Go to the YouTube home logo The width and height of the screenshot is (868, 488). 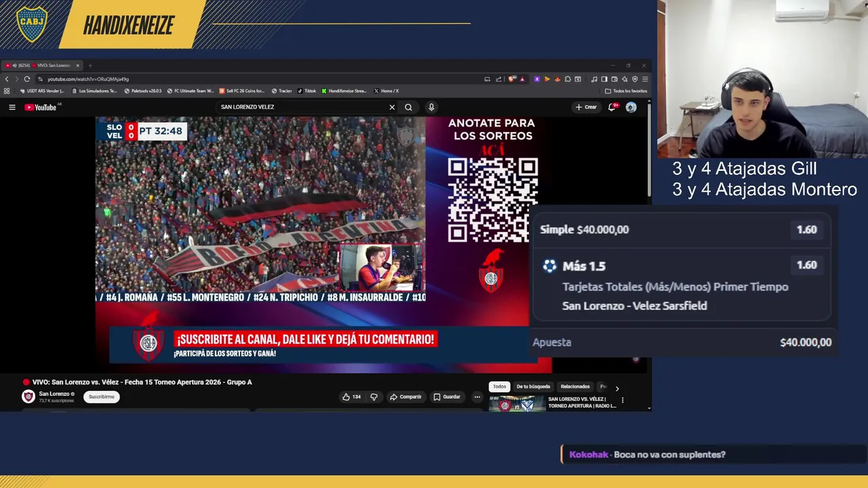pos(41,107)
